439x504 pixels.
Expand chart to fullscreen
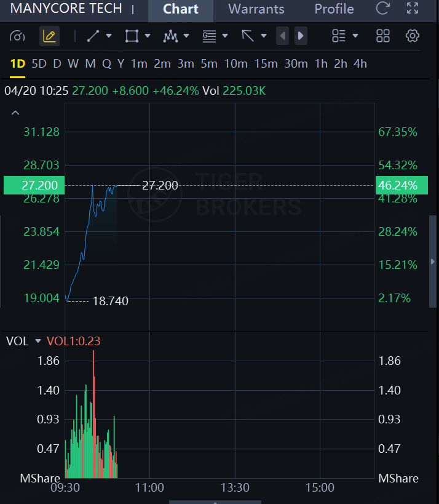(x=413, y=9)
